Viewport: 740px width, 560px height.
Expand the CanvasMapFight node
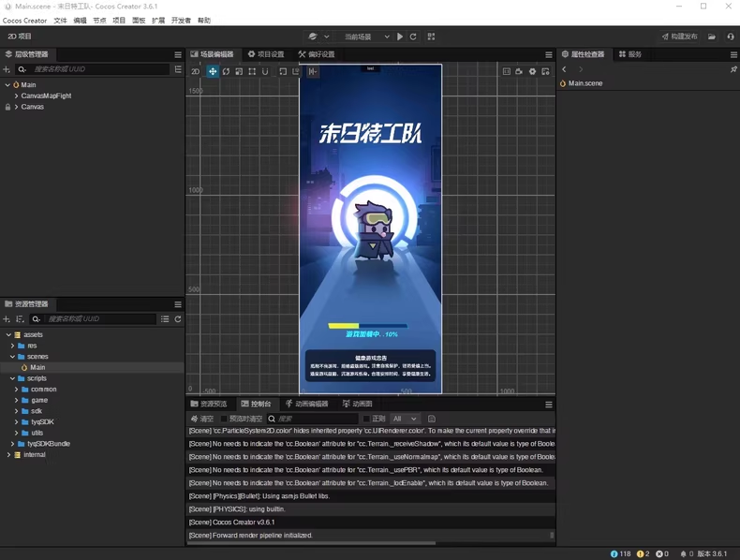coord(16,96)
